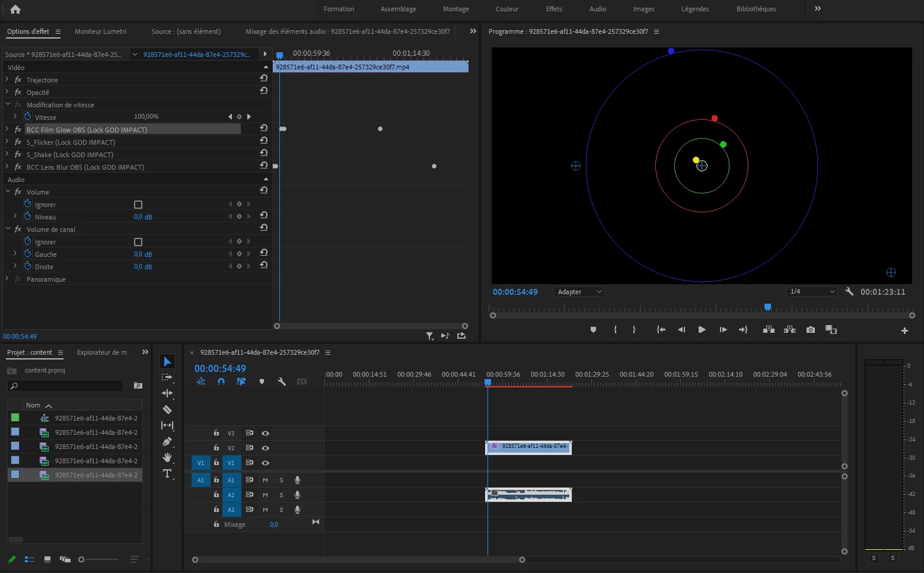Click the Home icon in top bar
Image resolution: width=924 pixels, height=573 pixels.
15,9
